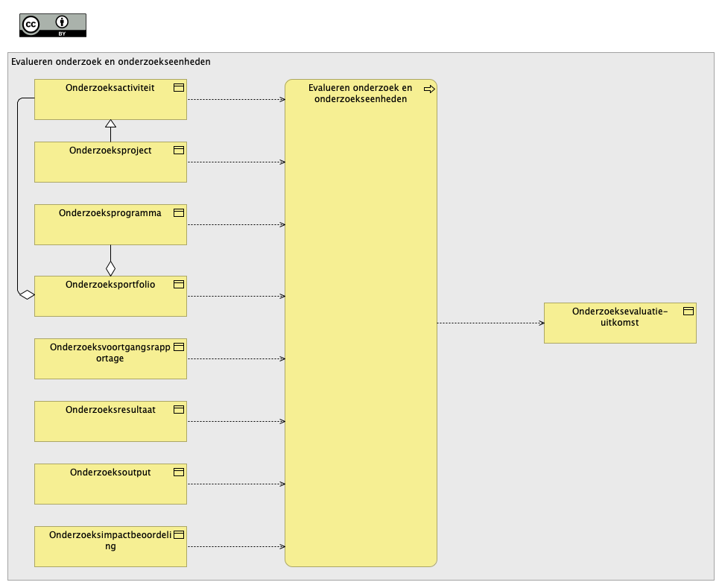The width and height of the screenshot is (722, 588).
Task: Click the business object icon on Onderzoeksactiviteit
Action: [x=179, y=87]
